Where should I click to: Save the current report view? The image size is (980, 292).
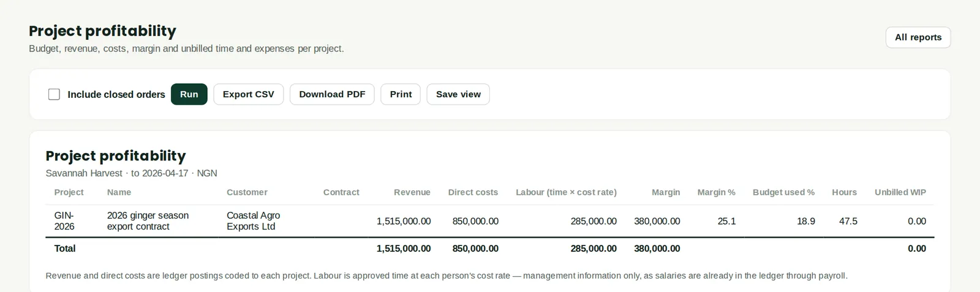coord(458,94)
